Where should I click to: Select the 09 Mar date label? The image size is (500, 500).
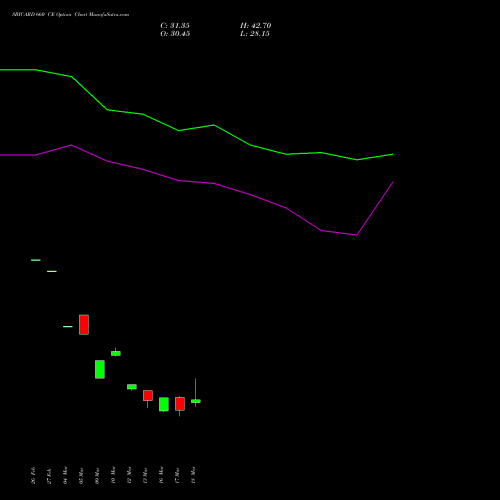tap(97, 475)
